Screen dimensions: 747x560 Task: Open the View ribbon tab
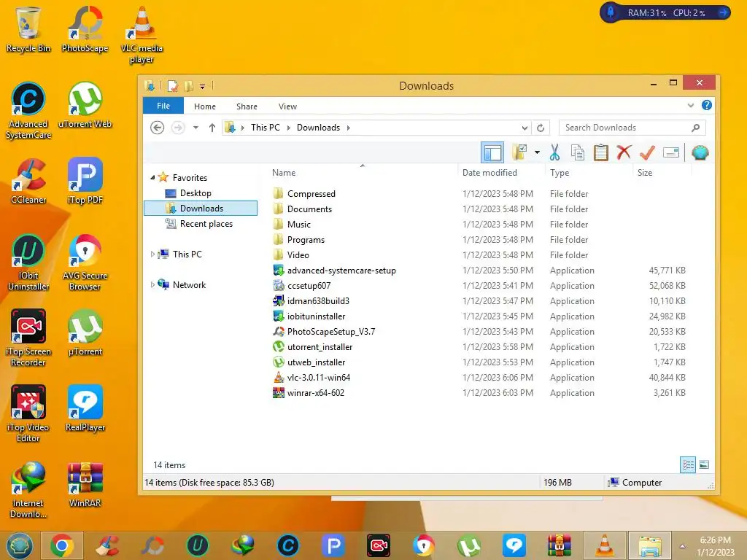click(287, 106)
